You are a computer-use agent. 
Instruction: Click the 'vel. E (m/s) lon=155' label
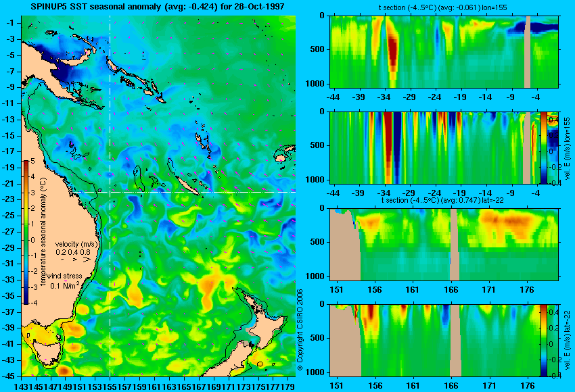pyautogui.click(x=568, y=149)
